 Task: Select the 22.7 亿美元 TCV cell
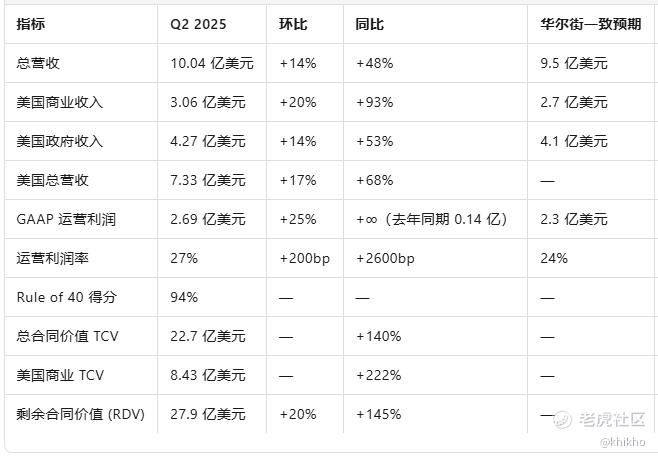tap(208, 336)
